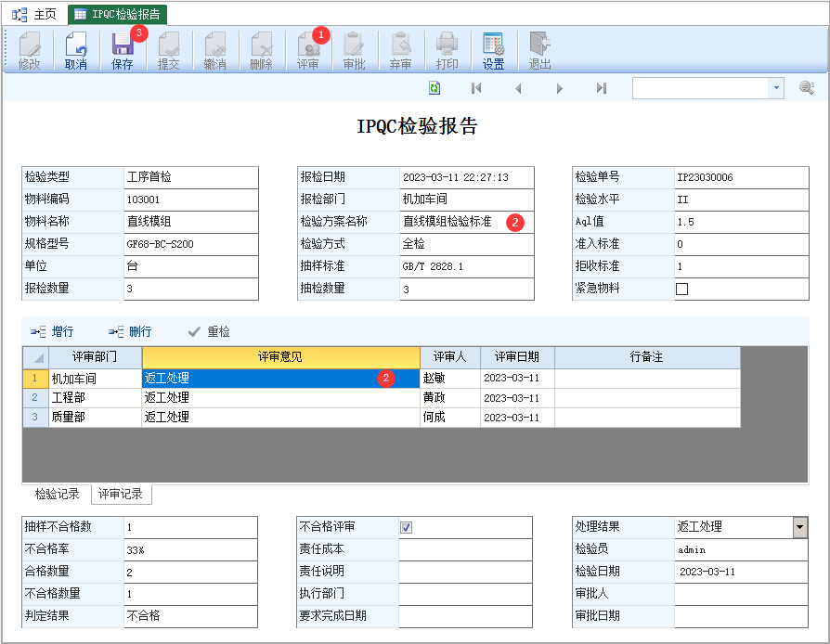Exit via the 退出 toolbar icon
Image resolution: width=830 pixels, height=644 pixels.
click(x=540, y=51)
